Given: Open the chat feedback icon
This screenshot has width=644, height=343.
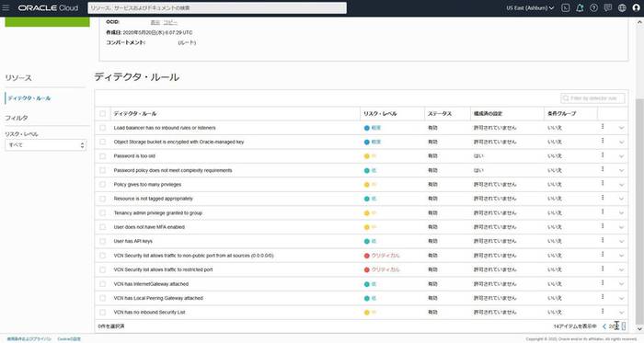Looking at the screenshot, I should (x=608, y=7).
